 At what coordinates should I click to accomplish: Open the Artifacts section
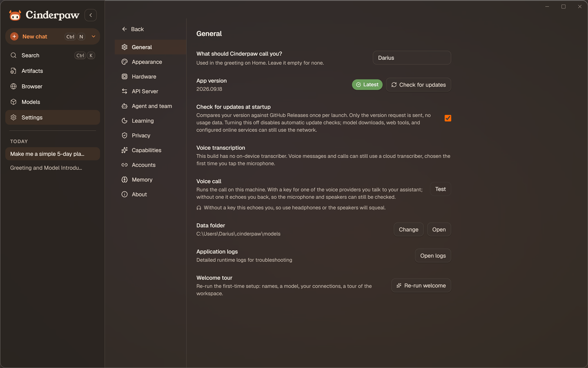(x=53, y=71)
